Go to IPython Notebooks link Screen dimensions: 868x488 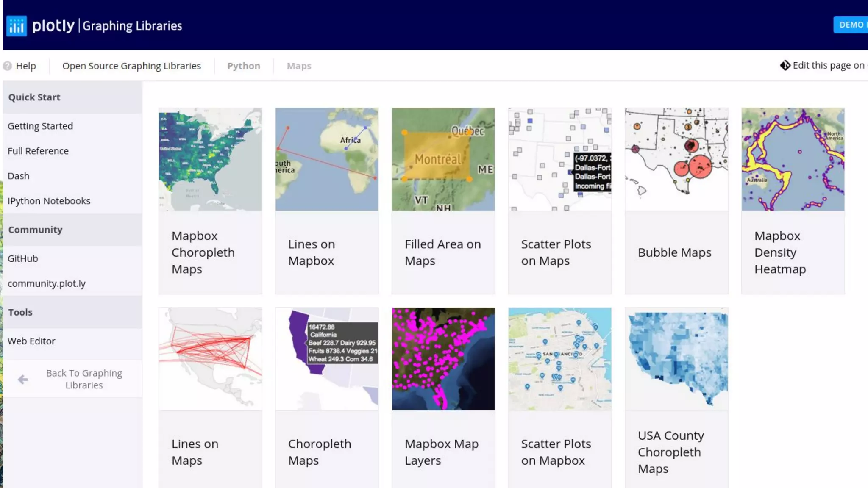point(49,201)
